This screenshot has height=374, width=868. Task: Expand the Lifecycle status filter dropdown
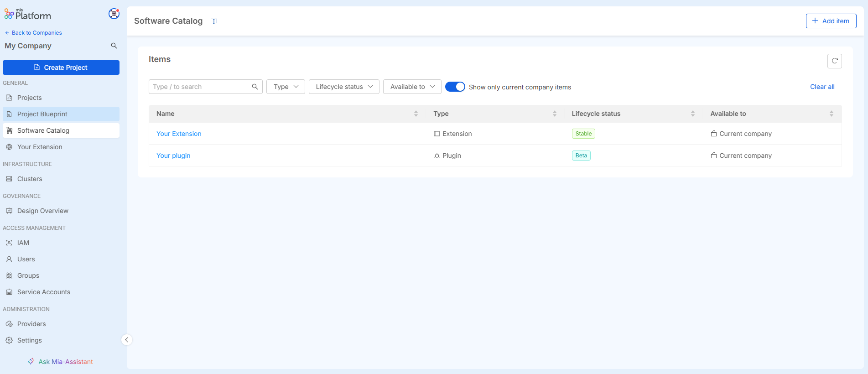[344, 87]
